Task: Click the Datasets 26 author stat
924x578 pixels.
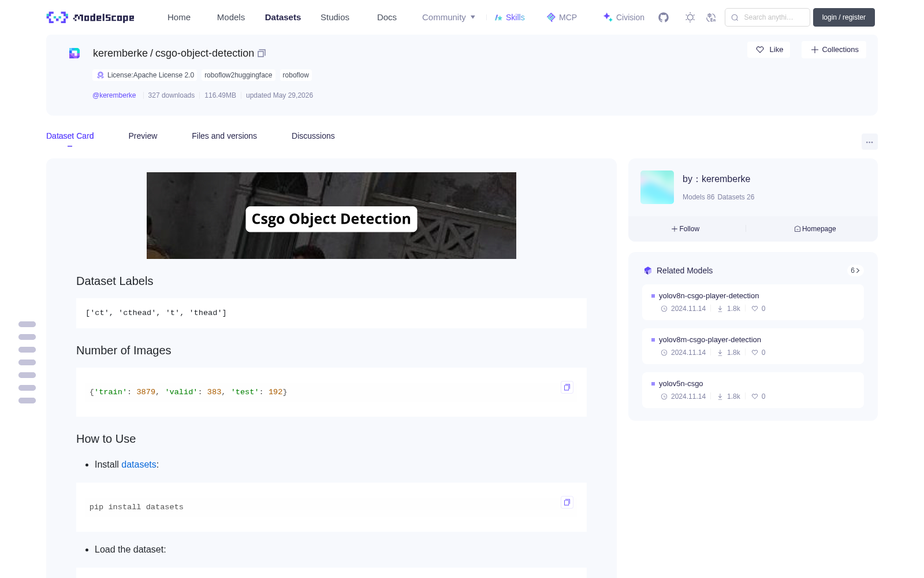Action: point(736,197)
